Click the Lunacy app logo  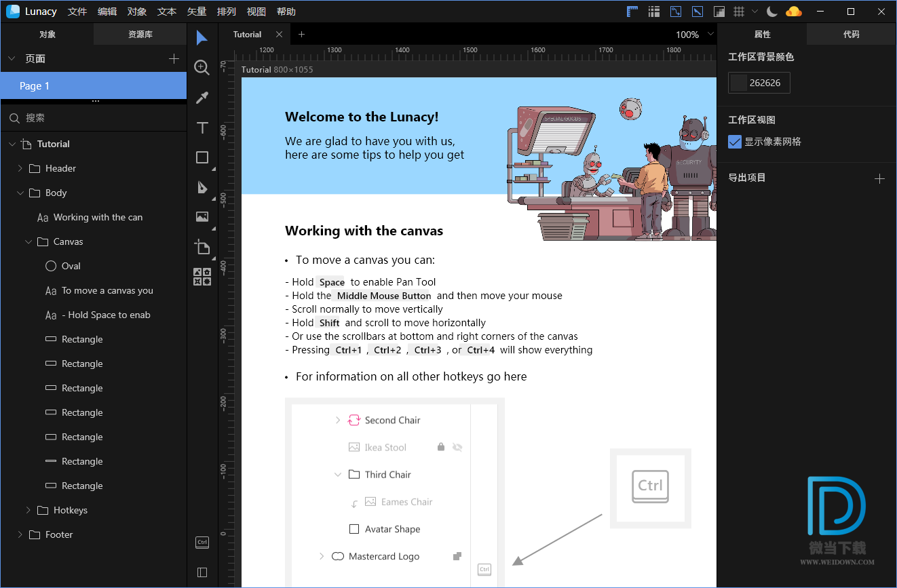click(x=13, y=12)
